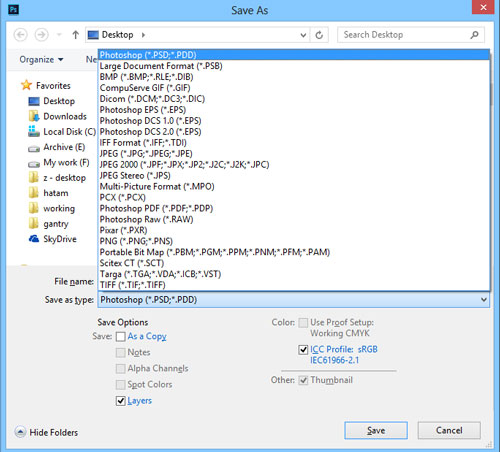Click the Search Desktop input field

point(405,35)
